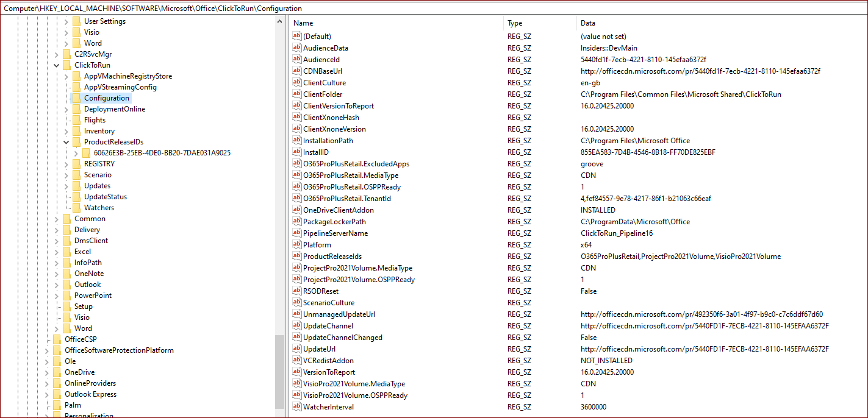Expand the 60626E3B-25EB-4DE0 GUID key
This screenshot has height=418, width=868.
pos(76,153)
